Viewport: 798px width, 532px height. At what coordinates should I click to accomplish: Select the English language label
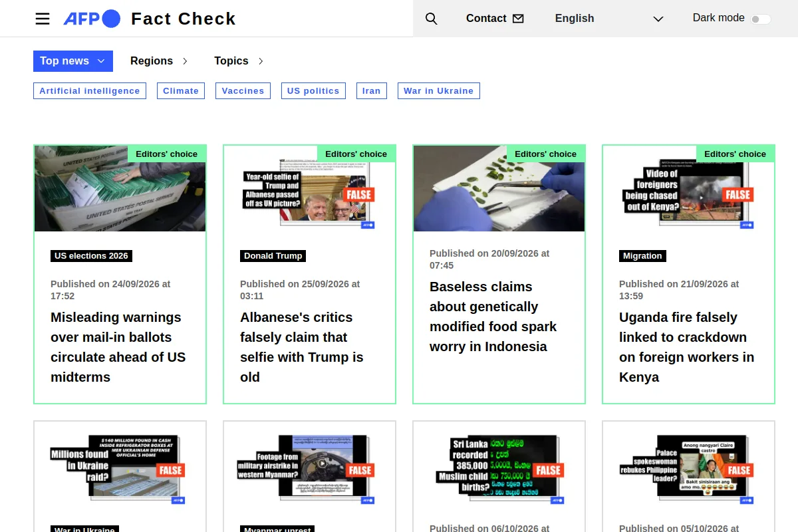[x=575, y=19]
